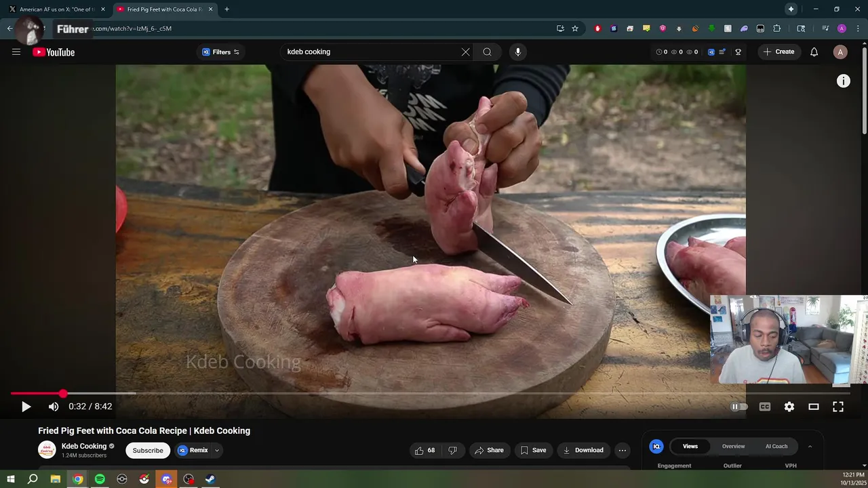The image size is (868, 488).
Task: Click the blue vidIQ icon in the header
Action: click(x=711, y=52)
